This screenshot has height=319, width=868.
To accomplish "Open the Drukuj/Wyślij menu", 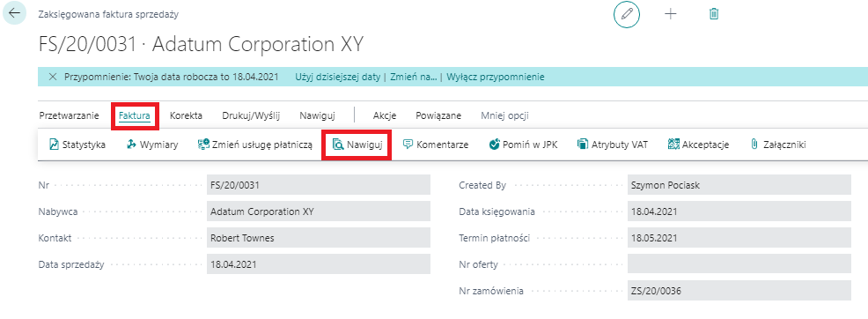I will point(251,115).
